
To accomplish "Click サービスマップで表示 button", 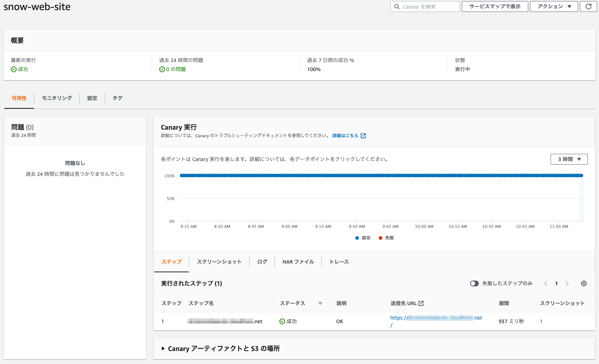I will pos(495,6).
